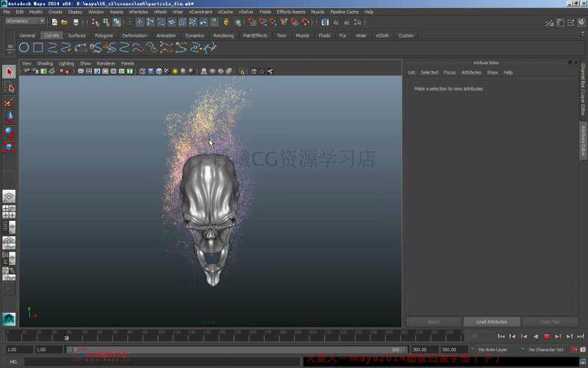This screenshot has height=368, width=588.
Task: Switch to the Dynamics shelf tab
Action: pyautogui.click(x=195, y=35)
